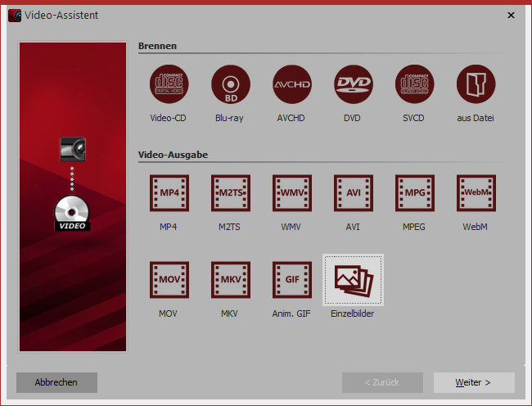
Task: Choose the Anim. GIF export option
Action: coord(292,282)
